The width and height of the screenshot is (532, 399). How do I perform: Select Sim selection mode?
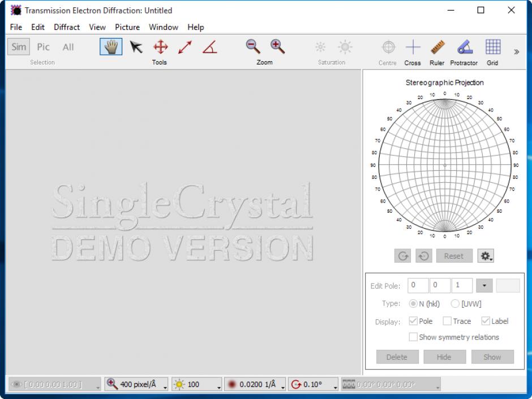point(19,47)
